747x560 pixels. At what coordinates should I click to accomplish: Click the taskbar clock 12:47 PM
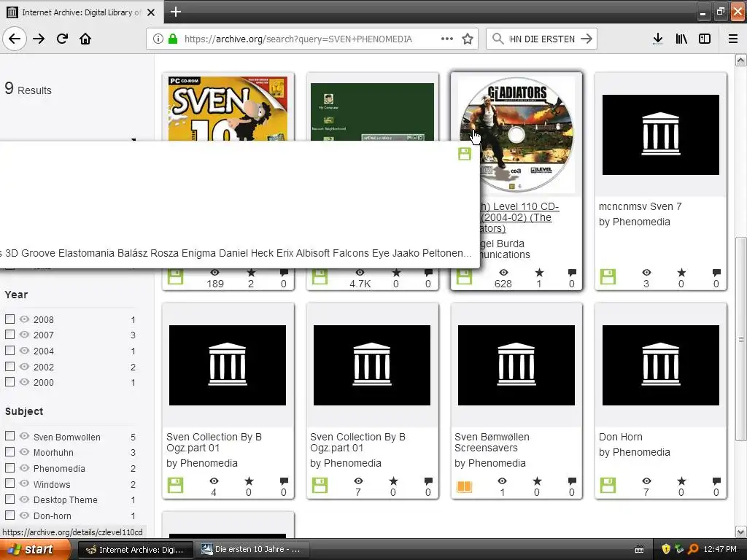tap(720, 549)
